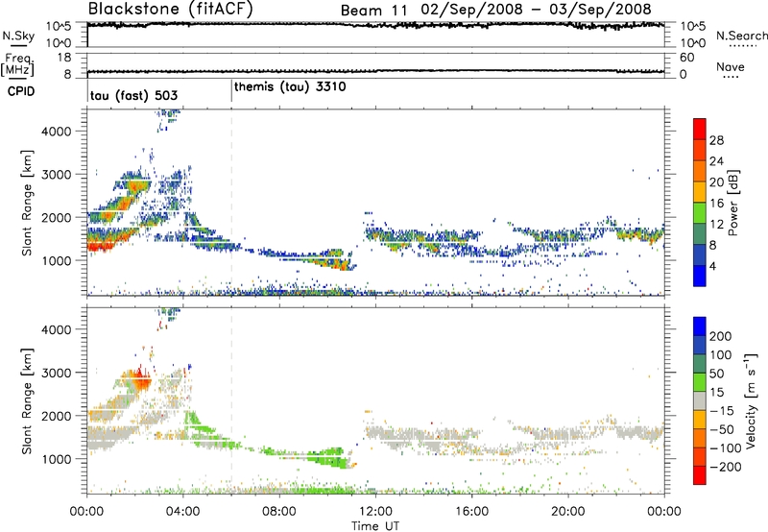Click the "Blackstone (fitACF)" plot title

pyautogui.click(x=171, y=10)
